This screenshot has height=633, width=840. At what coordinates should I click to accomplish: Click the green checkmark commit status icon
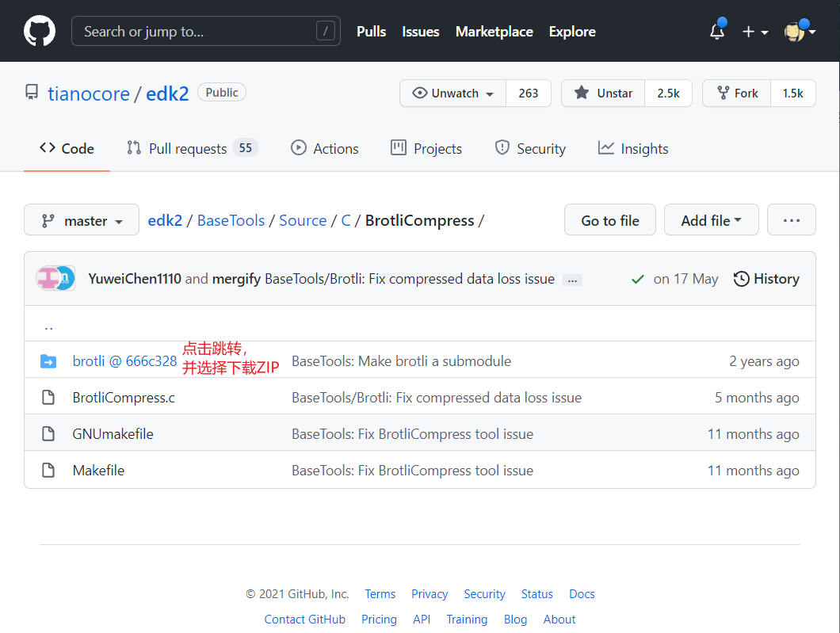[x=637, y=279]
